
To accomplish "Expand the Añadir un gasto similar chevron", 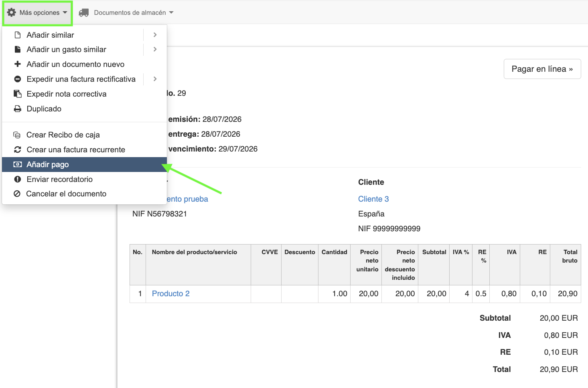I will pyautogui.click(x=155, y=49).
